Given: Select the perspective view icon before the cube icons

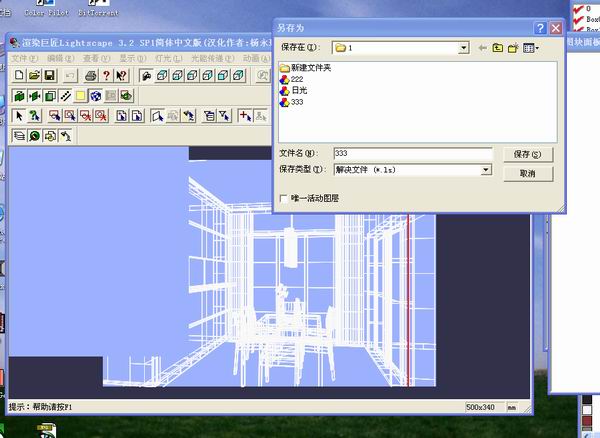Looking at the screenshot, I should [x=146, y=75].
